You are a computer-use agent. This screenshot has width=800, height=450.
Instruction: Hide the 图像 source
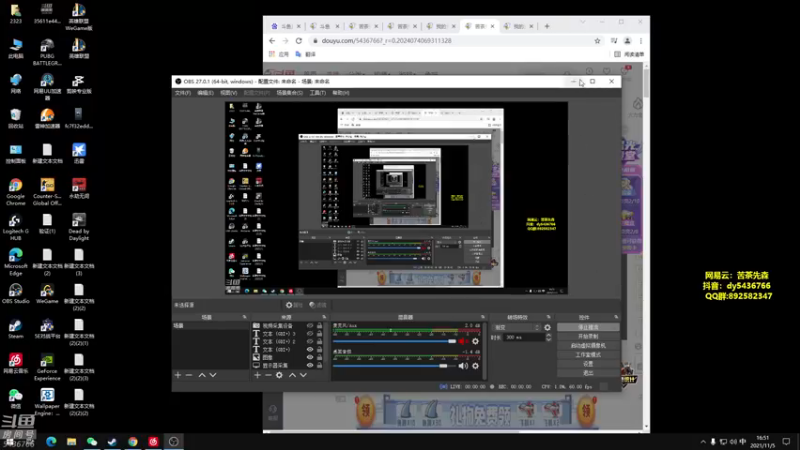point(310,358)
